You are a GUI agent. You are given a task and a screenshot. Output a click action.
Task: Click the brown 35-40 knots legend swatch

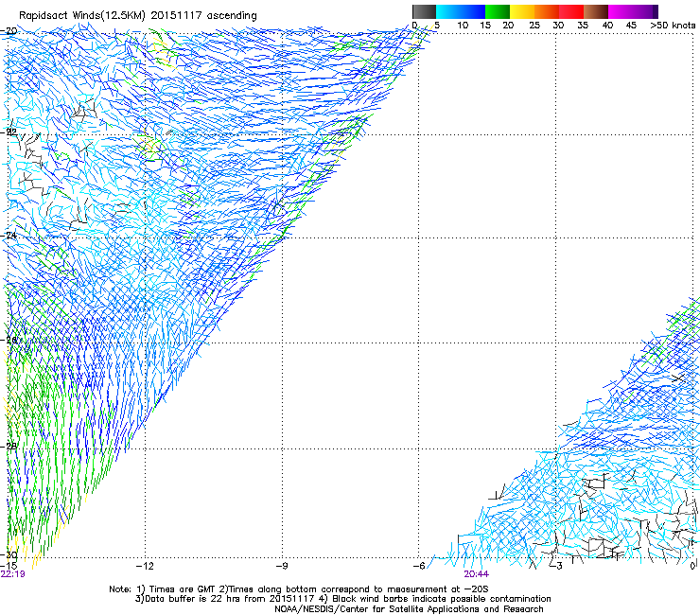click(596, 11)
